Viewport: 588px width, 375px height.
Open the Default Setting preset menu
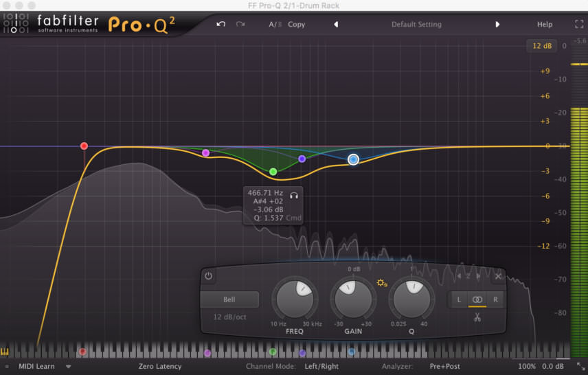pos(416,24)
